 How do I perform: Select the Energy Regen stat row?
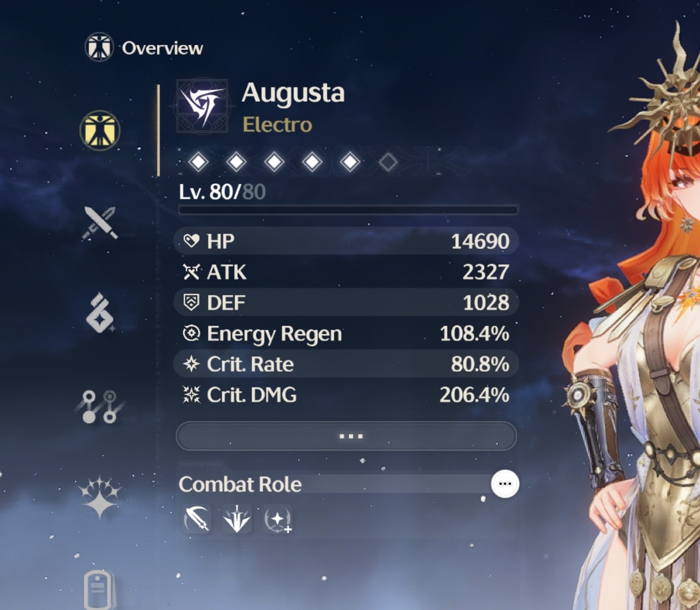point(346,333)
